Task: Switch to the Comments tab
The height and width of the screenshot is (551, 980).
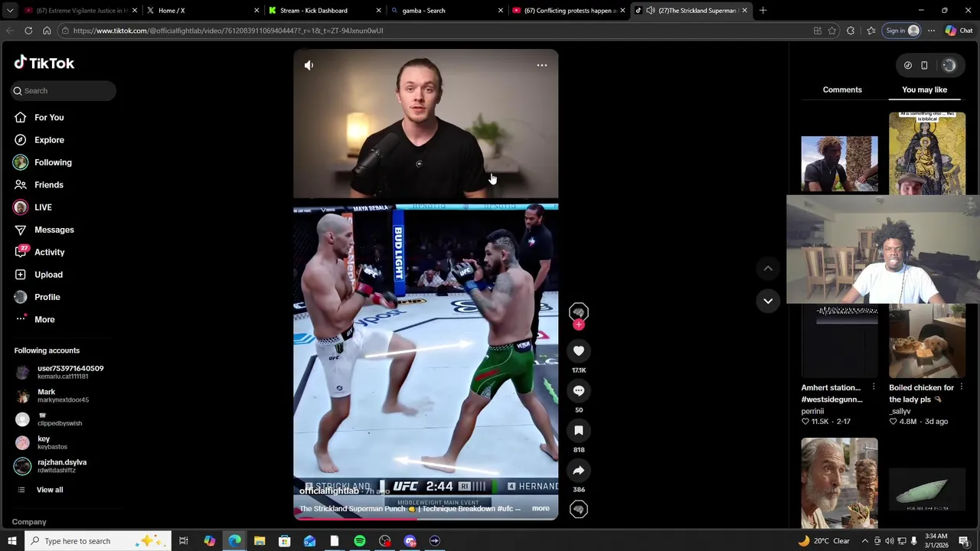Action: point(842,90)
